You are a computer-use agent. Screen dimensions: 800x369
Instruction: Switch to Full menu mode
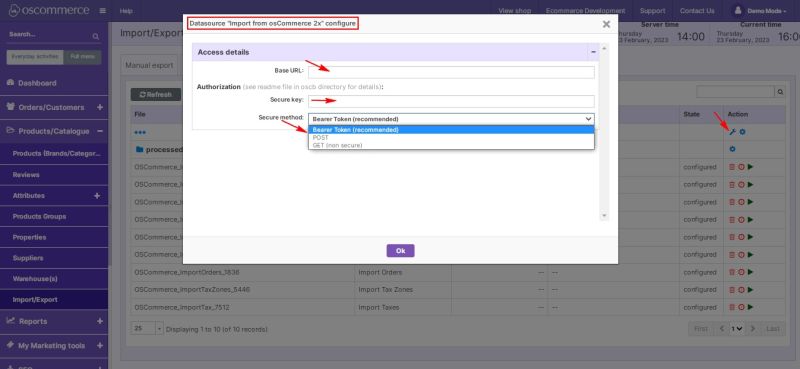pos(83,57)
